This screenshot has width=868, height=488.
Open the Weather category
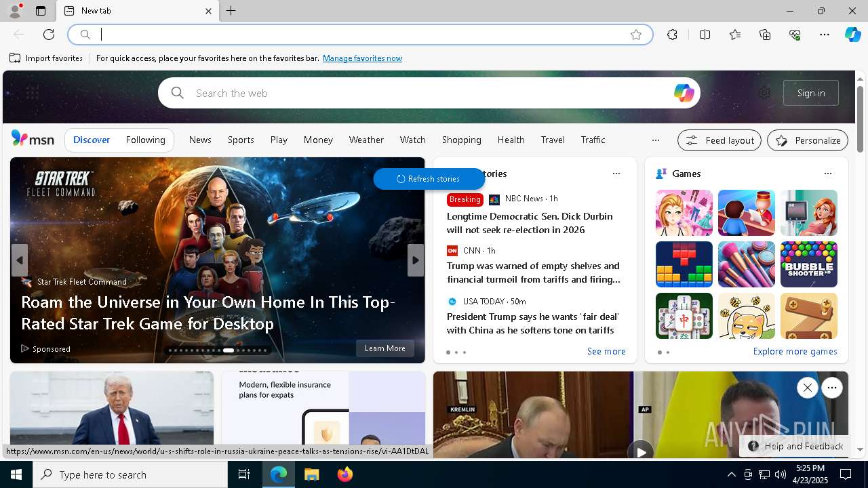[x=366, y=140]
